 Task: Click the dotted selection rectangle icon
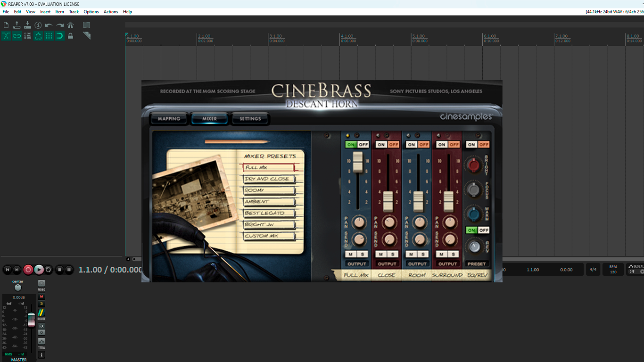pos(86,25)
